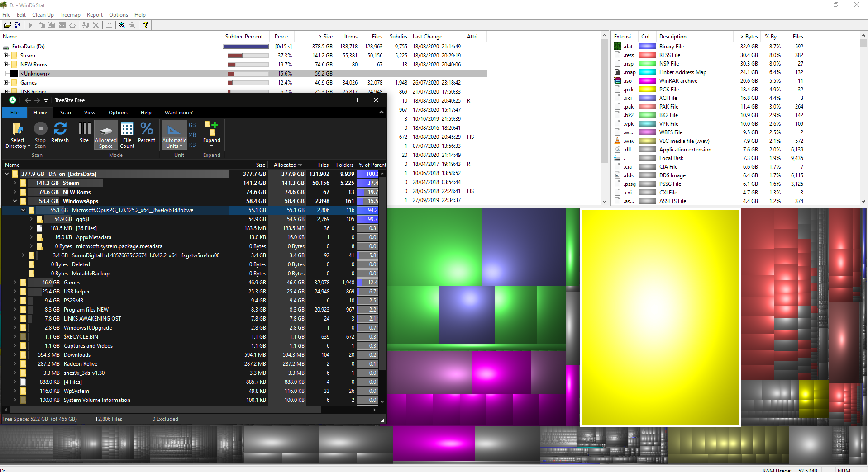This screenshot has width=868, height=472.
Task: Click the large yellow block in treemap
Action: tap(660, 317)
